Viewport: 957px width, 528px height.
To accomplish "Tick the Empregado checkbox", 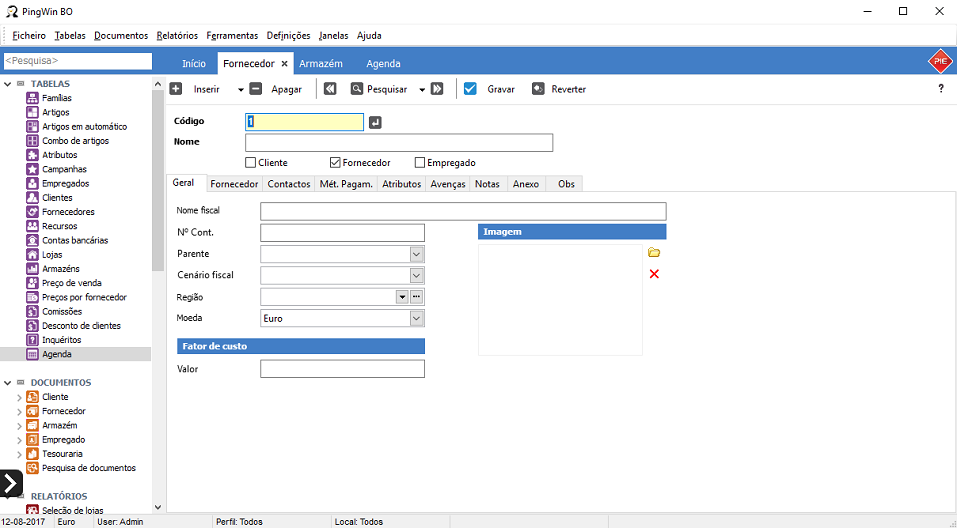I will [420, 163].
